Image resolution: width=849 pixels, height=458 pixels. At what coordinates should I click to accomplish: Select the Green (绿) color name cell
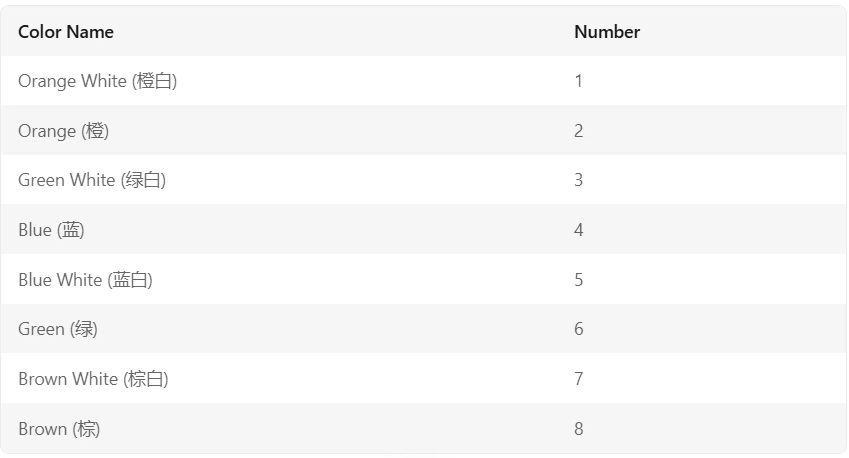coord(58,329)
